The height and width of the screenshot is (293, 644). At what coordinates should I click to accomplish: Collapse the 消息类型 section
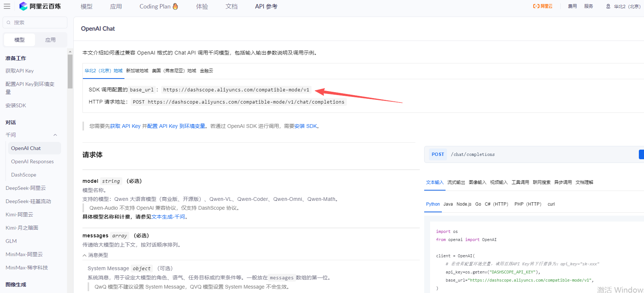[x=84, y=255]
